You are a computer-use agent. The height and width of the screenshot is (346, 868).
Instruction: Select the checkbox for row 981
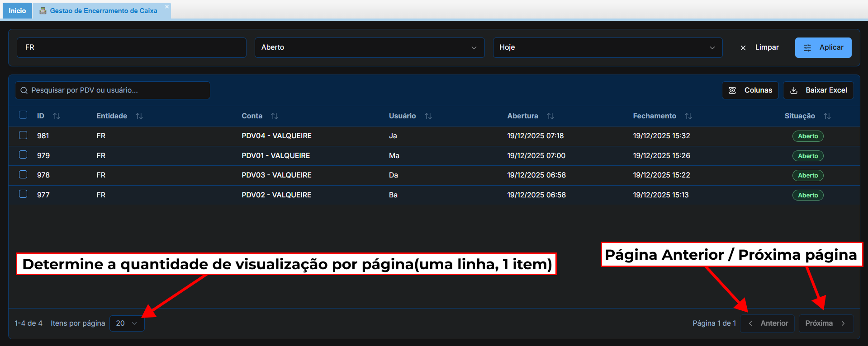point(23,135)
